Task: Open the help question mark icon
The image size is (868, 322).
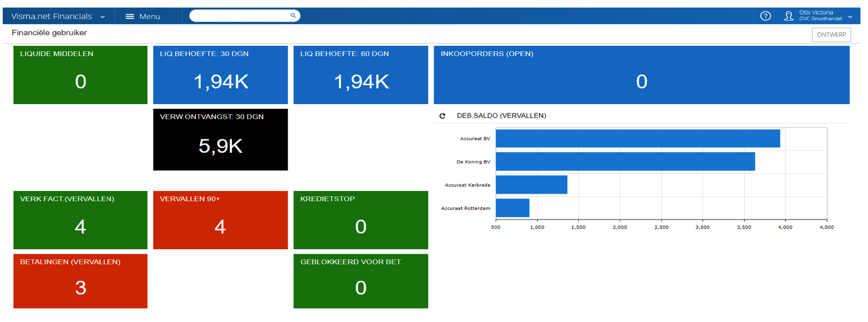Action: 765,16
